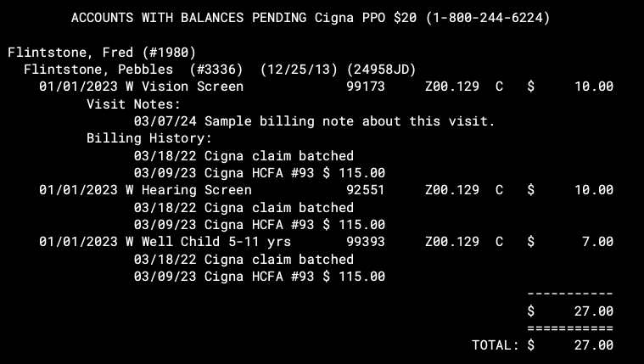This screenshot has width=644, height=364.
Task: Click procedure code 99393
Action: (366, 242)
